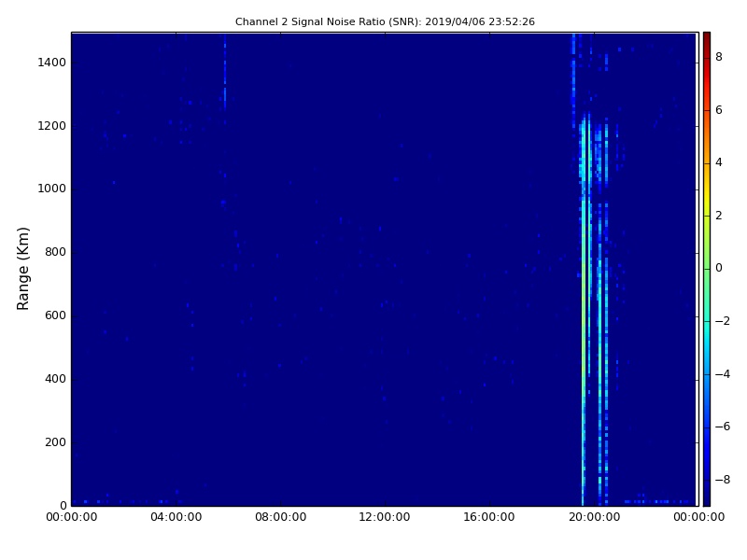The width and height of the screenshot is (747, 560).
Task: Click the 800 range tick label
Action: pyautogui.click(x=55, y=252)
